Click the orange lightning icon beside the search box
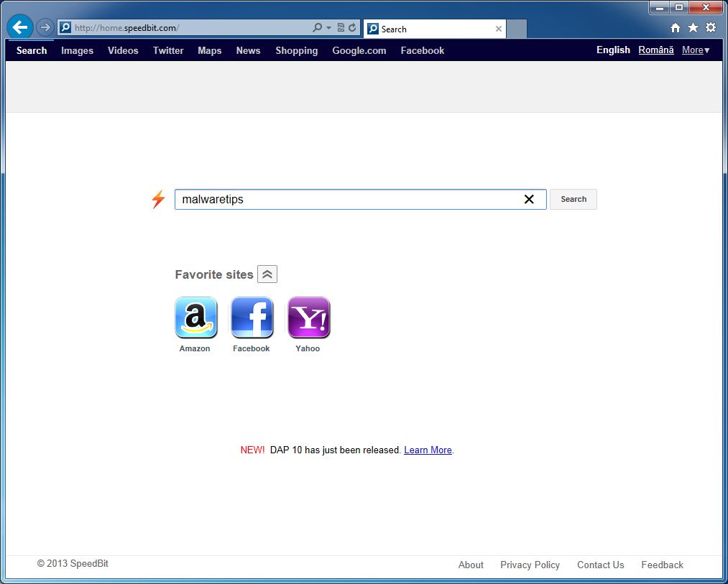This screenshot has height=584, width=728. (x=158, y=200)
